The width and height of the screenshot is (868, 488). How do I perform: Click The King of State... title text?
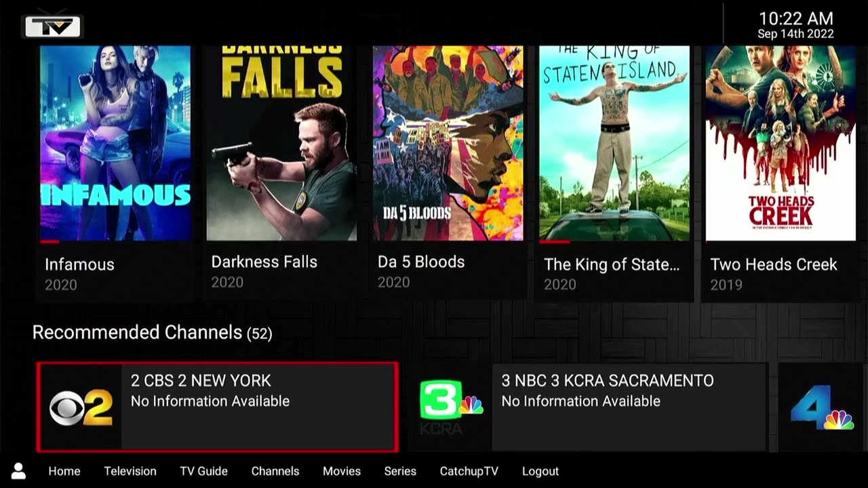(x=612, y=264)
